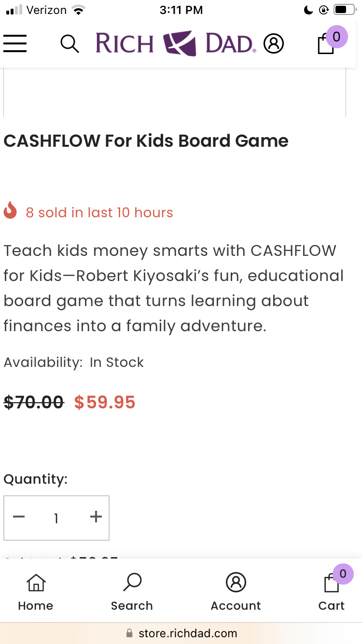Open Search in bottom navigation

[x=132, y=592]
